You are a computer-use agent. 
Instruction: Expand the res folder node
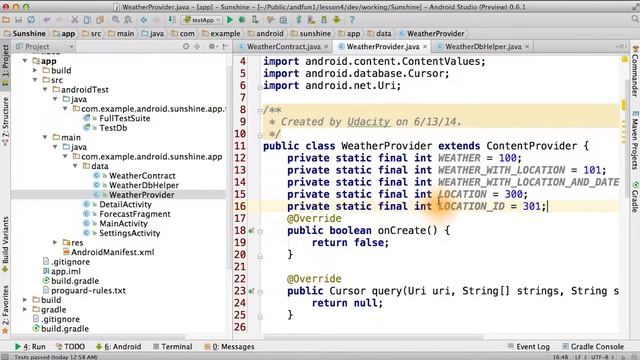point(55,242)
